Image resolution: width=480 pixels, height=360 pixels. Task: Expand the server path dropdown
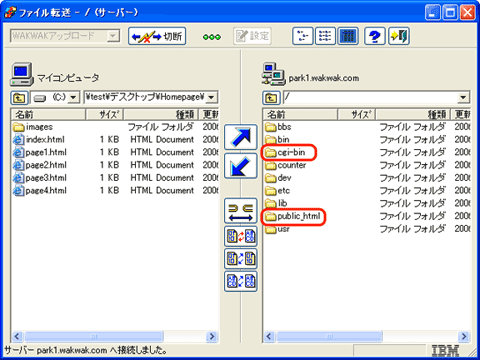463,98
